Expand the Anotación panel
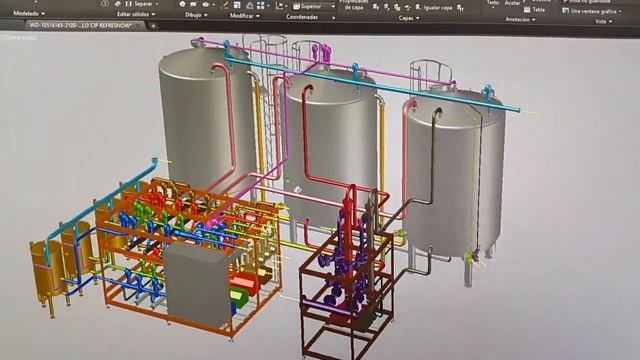 click(520, 19)
